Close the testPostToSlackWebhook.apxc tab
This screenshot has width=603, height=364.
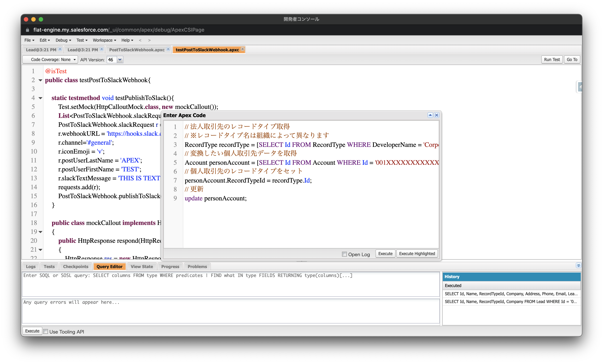tap(243, 49)
